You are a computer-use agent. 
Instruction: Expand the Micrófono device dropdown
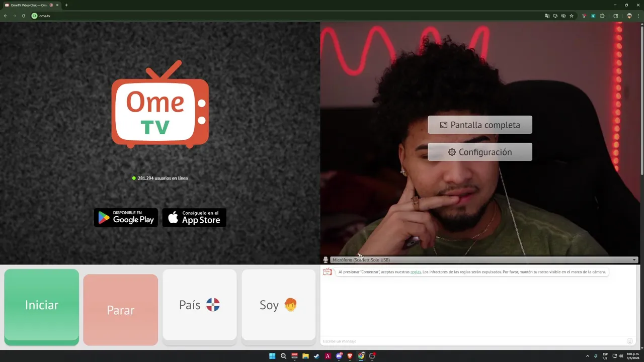(484, 260)
